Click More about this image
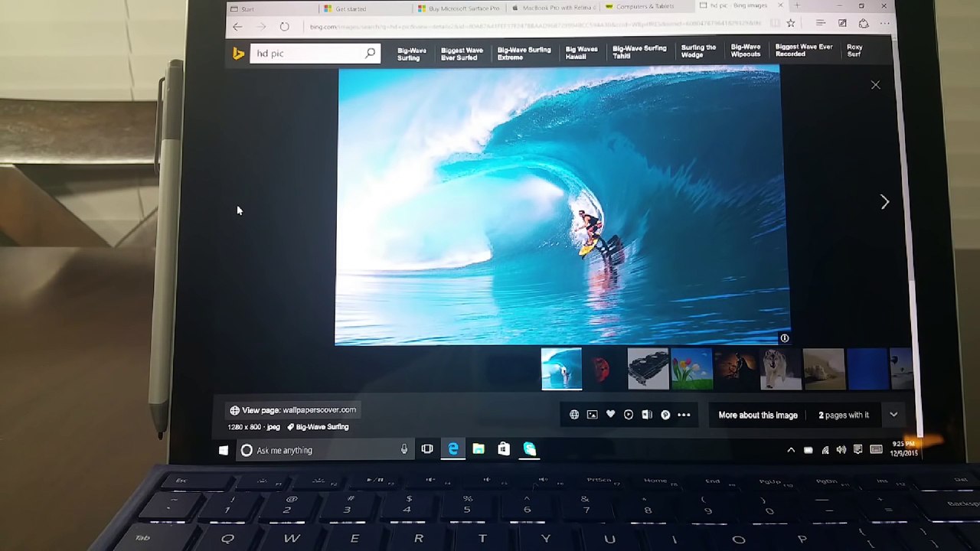 tap(758, 415)
